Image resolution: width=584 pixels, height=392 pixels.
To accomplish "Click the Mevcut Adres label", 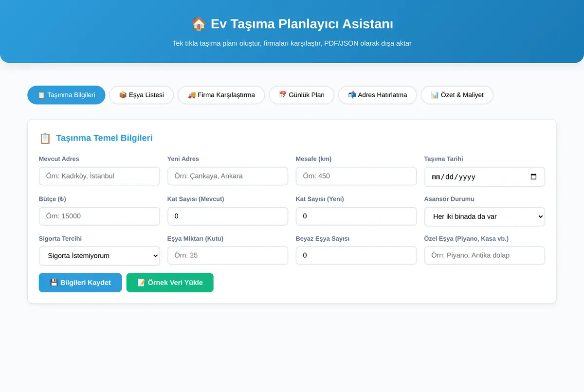I will pos(59,159).
